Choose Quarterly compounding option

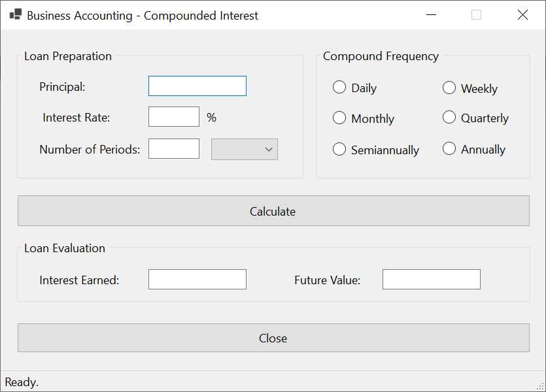point(475,118)
